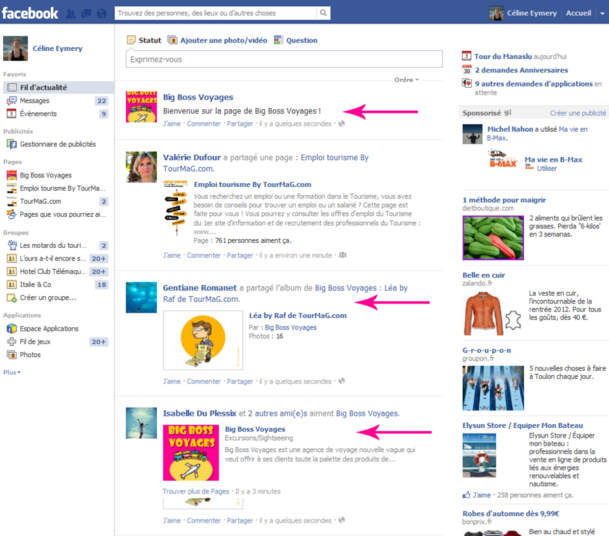Click the Sponsorisé info icon
Viewport: 609px width, 536px height.
pos(508,113)
